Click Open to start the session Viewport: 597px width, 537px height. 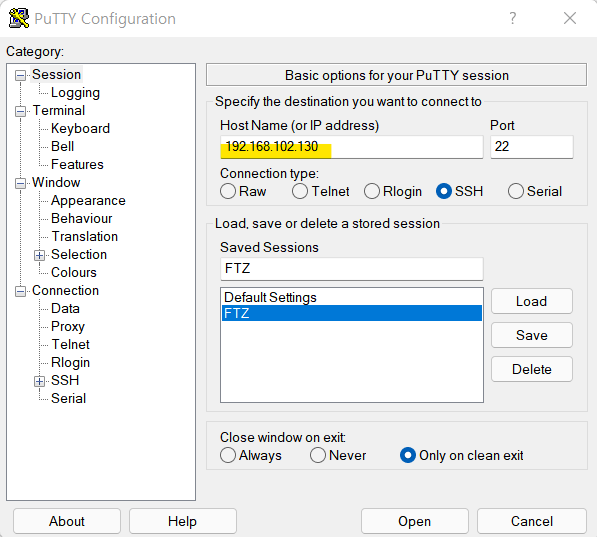[415, 521]
